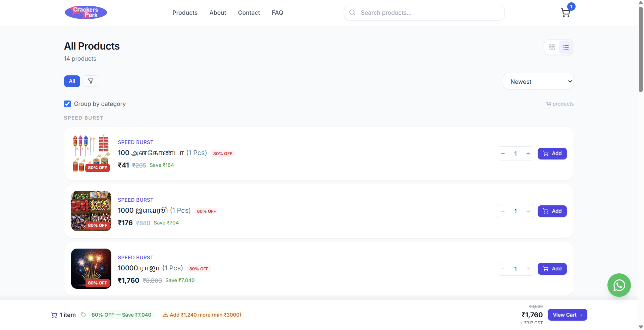Select the All category filter
This screenshot has width=644, height=330.
72,81
